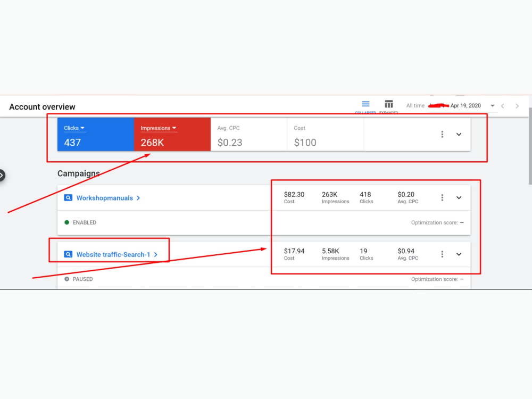Click Optimization score under Workshopmanuals
This screenshot has height=399, width=532.
[437, 222]
